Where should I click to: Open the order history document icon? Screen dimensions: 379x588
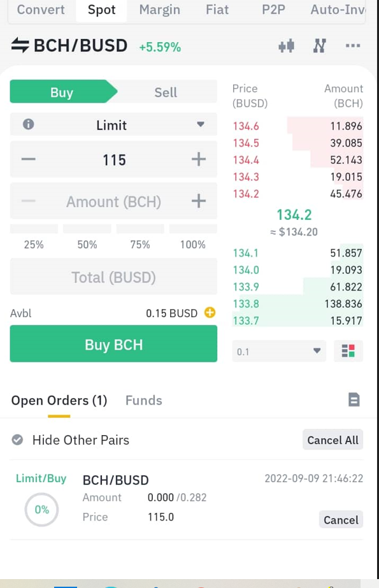354,399
